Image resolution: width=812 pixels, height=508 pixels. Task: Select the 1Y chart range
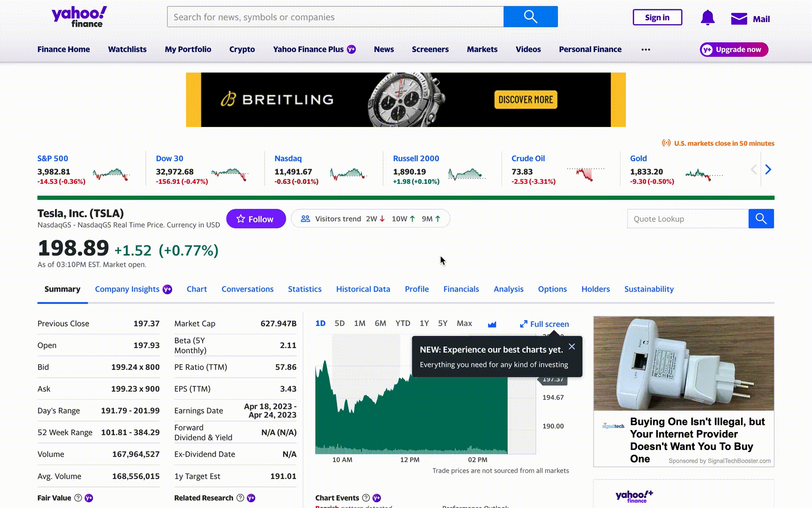point(424,323)
